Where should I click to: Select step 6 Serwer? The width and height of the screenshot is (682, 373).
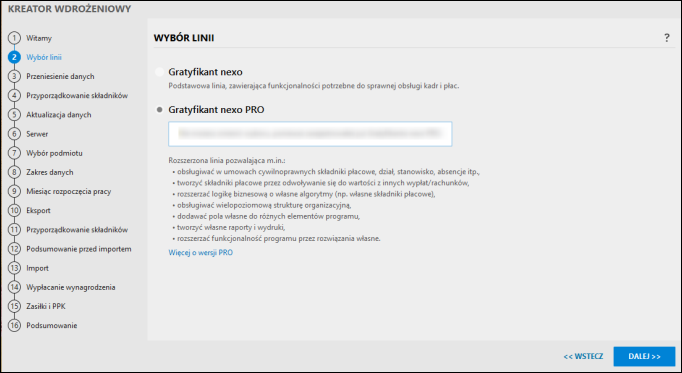click(x=28, y=134)
